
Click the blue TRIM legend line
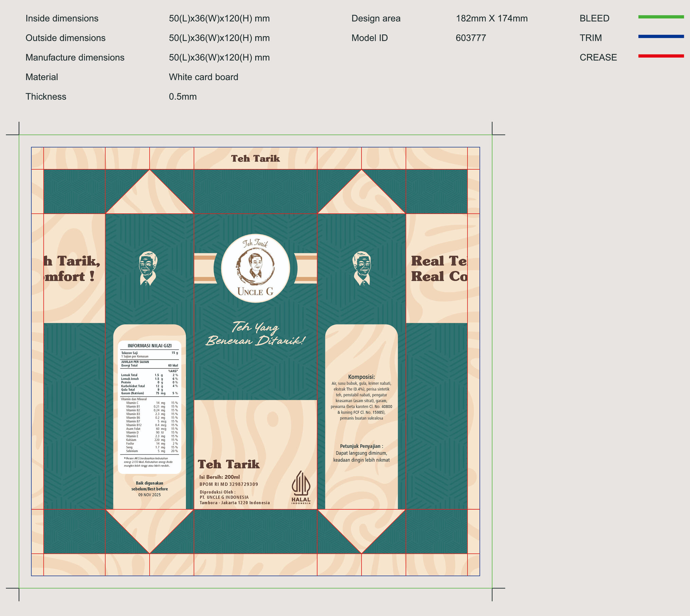point(661,36)
